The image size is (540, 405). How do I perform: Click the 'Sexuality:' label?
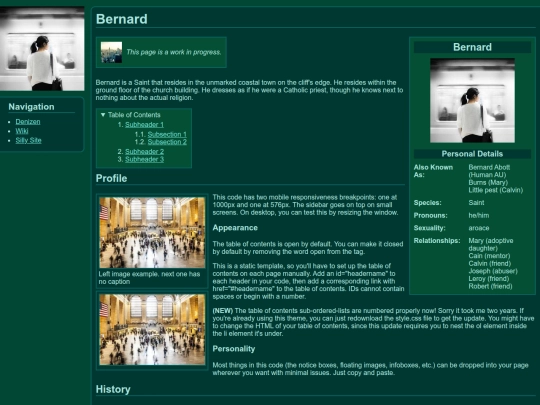[429, 228]
